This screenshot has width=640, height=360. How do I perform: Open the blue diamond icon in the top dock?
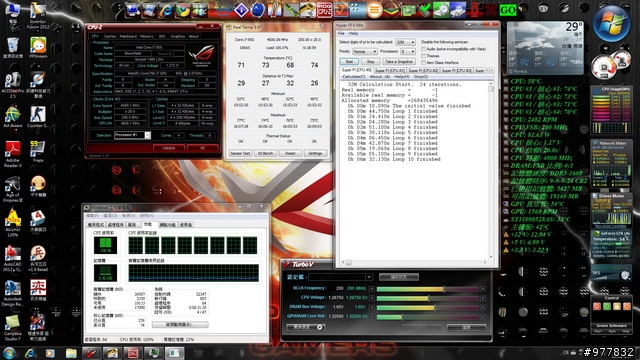coord(241,10)
